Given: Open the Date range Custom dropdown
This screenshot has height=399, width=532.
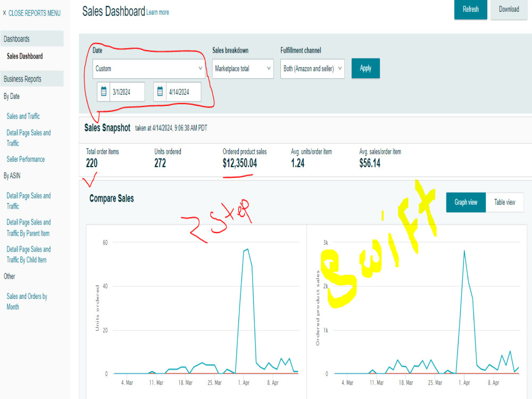Looking at the screenshot, I should coord(148,69).
